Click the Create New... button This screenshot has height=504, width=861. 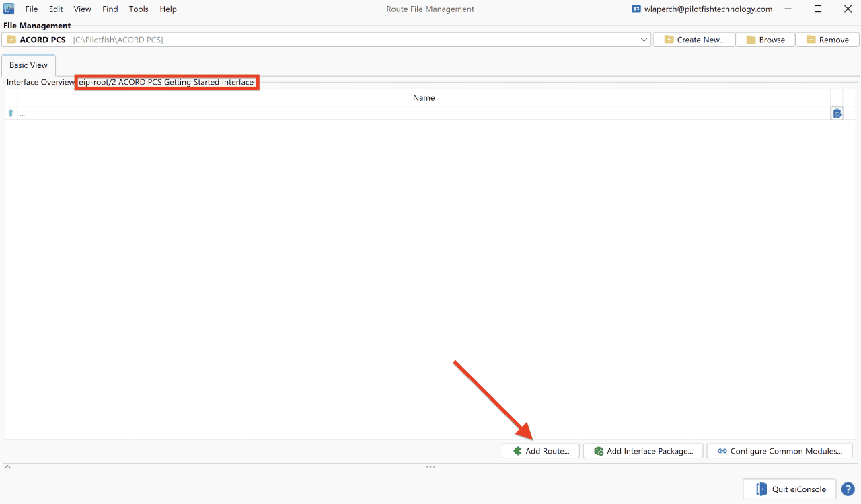click(x=694, y=40)
